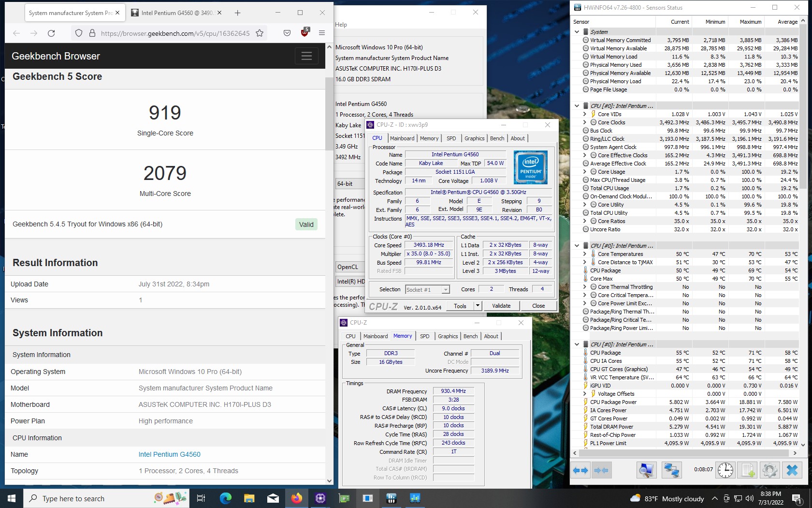The width and height of the screenshot is (812, 508).
Task: Start HWiNFO logging with sheet-plus icon
Action: coord(748,470)
